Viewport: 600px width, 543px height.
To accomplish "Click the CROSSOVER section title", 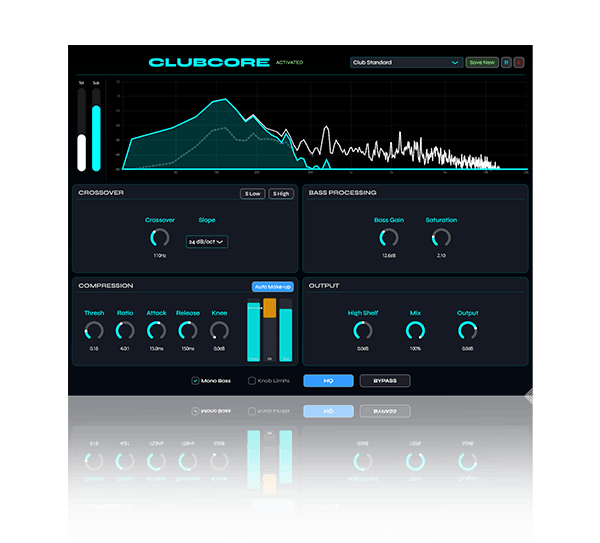I will click(x=101, y=193).
